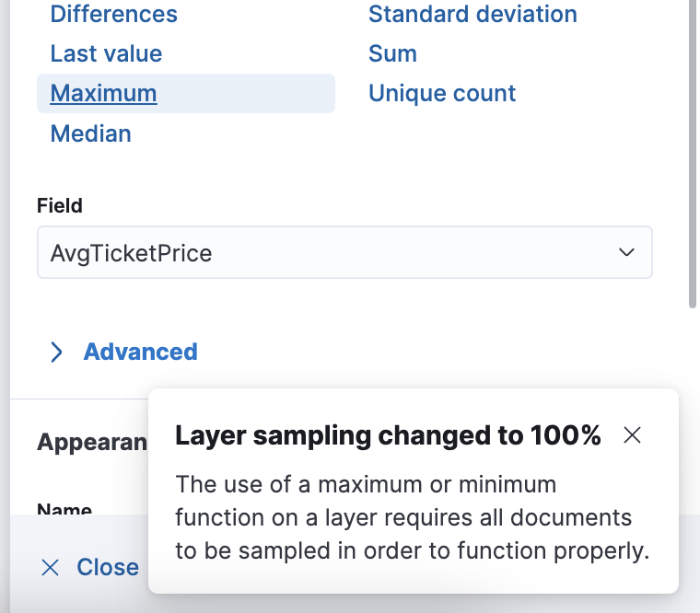
Task: Click the flyout vertical scrollbar
Action: 693,152
